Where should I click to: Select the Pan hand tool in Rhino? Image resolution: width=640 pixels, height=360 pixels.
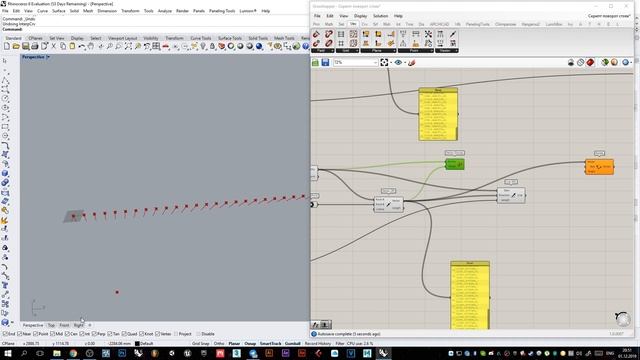coord(91,47)
